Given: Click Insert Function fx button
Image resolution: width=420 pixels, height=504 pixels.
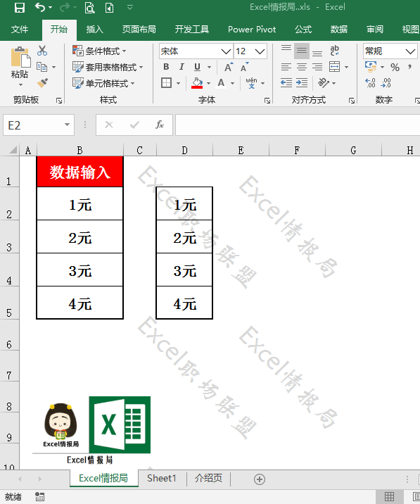Looking at the screenshot, I should point(160,125).
